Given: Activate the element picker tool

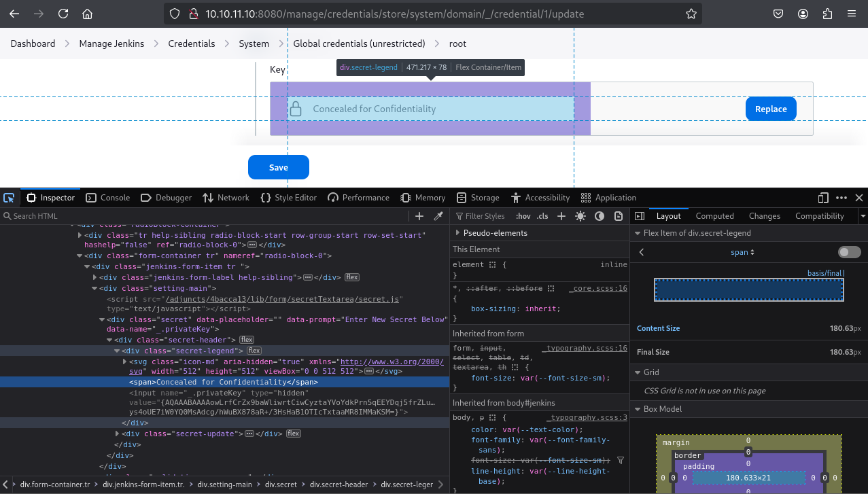Looking at the screenshot, I should coord(9,198).
